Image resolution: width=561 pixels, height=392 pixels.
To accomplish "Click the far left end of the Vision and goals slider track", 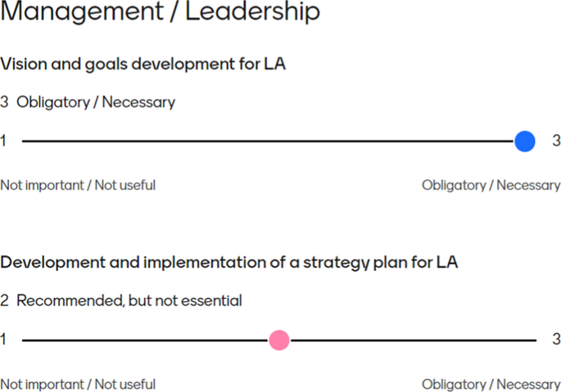I will click(25, 142).
